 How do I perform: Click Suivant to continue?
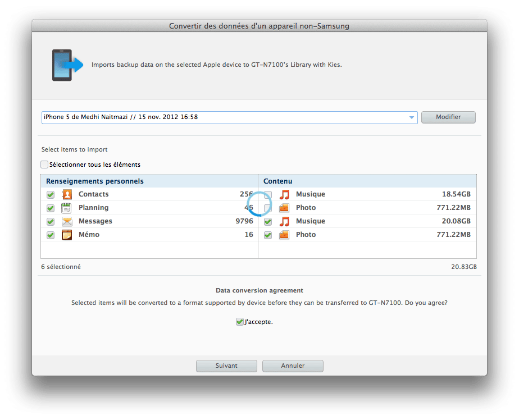tap(226, 366)
